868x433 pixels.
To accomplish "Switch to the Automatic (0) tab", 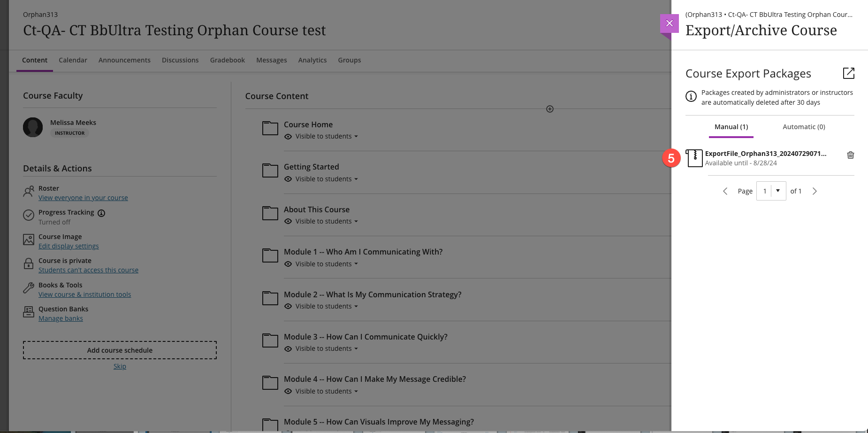I will coord(804,127).
